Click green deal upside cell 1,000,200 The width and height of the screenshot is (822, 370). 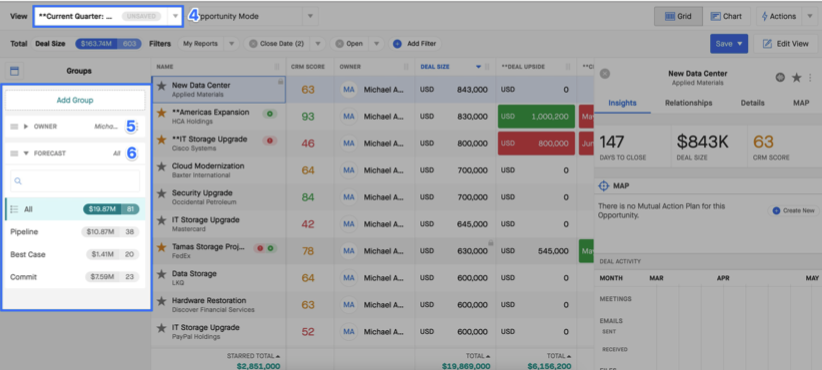coord(536,116)
